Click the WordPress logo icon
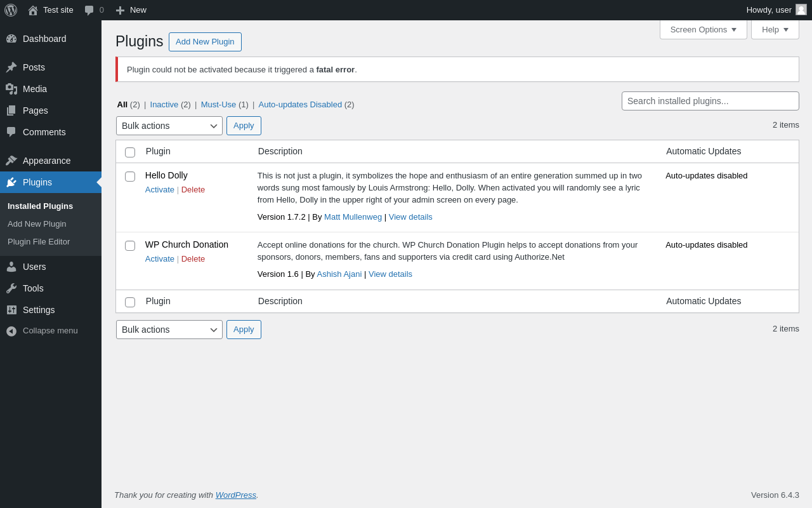812x508 pixels. point(11,10)
